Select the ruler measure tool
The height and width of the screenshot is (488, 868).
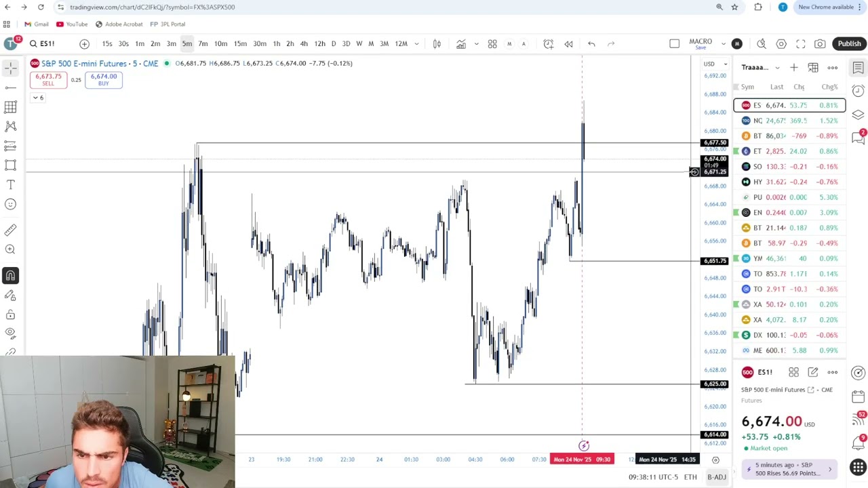pos(10,230)
